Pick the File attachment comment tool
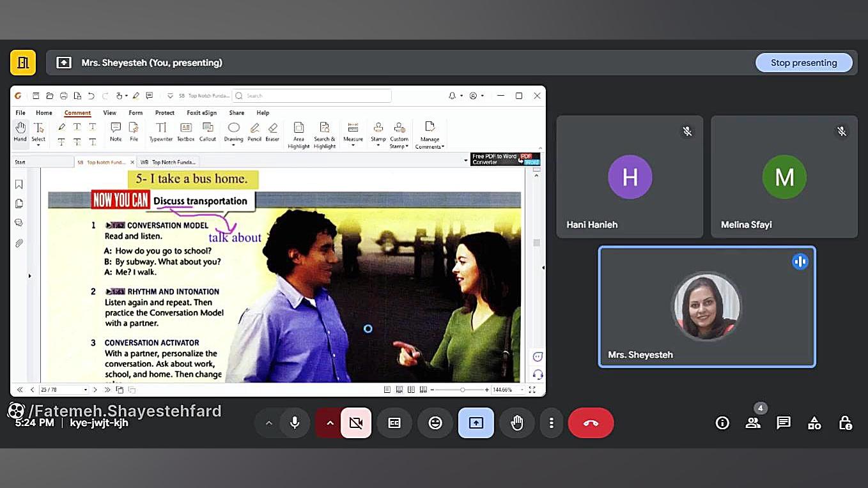 point(134,132)
